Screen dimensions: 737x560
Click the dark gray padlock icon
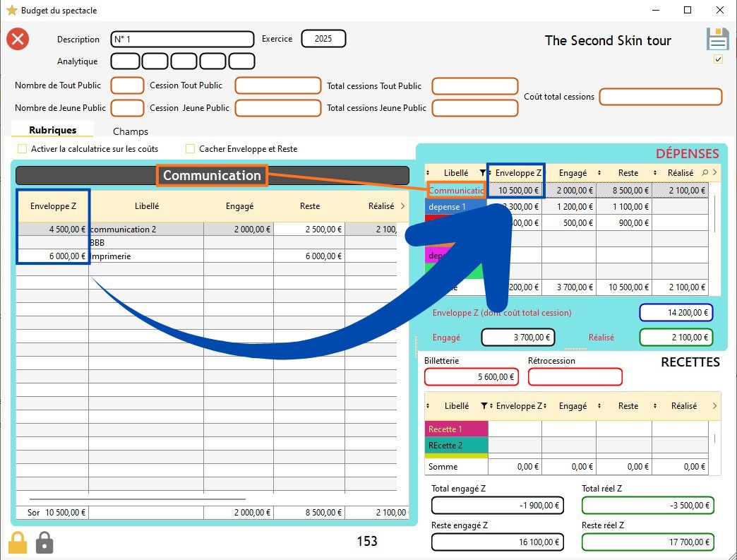(44, 542)
